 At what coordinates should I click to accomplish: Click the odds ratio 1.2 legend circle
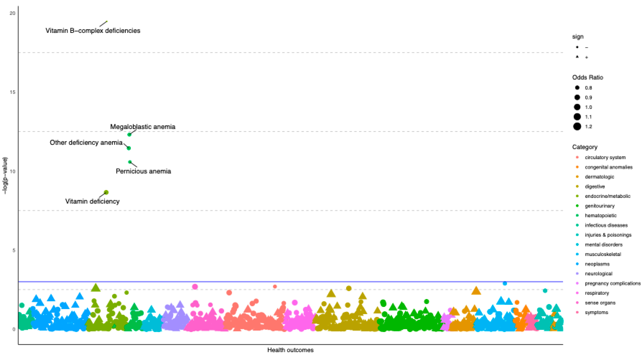tap(577, 126)
